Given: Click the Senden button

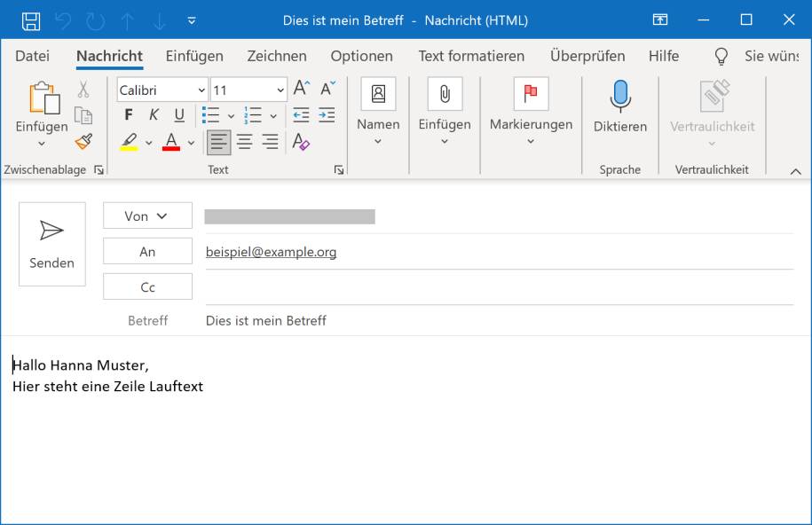Looking at the screenshot, I should (x=51, y=244).
